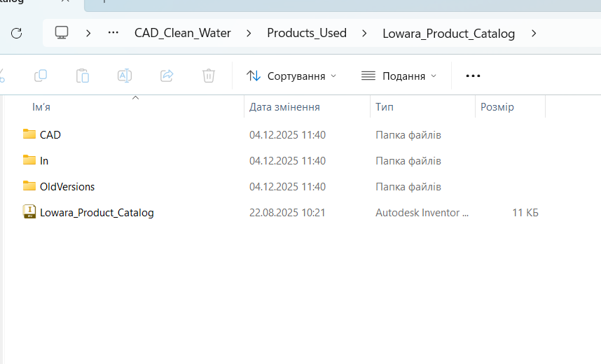601x364 pixels.
Task: Expand chevron after Products_Used
Action: 364,34
